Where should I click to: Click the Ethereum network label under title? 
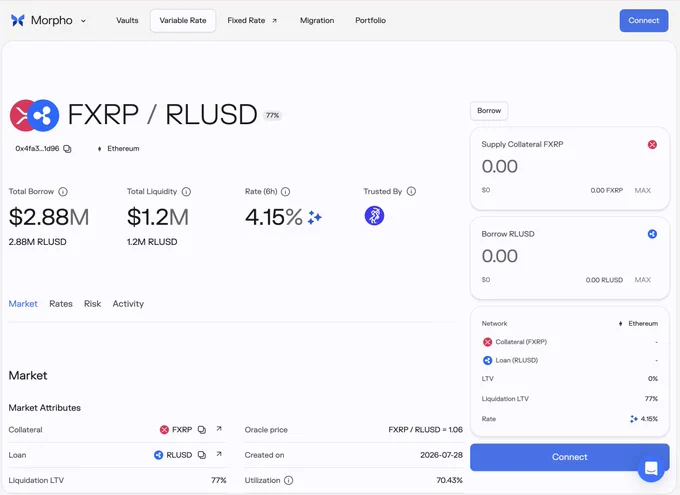[118, 149]
